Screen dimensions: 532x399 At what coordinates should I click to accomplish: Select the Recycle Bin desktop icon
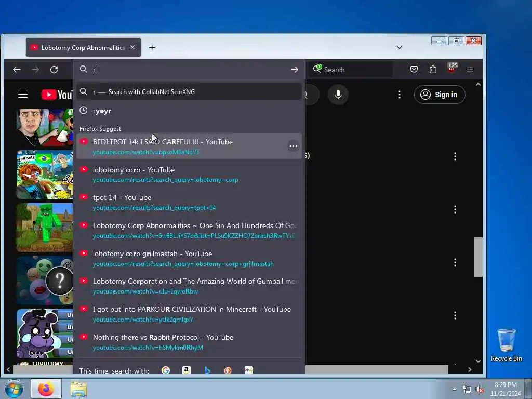coord(506,345)
